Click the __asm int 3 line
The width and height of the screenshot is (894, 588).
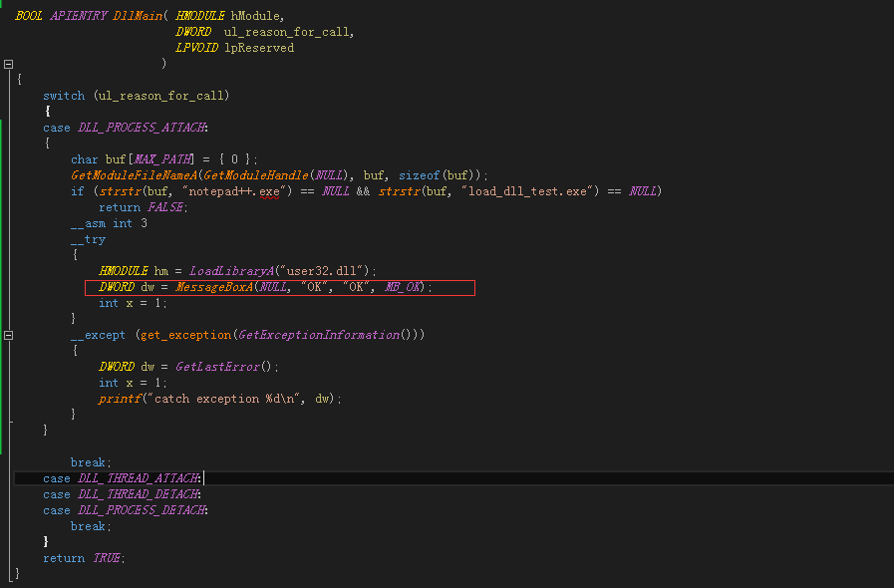coord(109,223)
